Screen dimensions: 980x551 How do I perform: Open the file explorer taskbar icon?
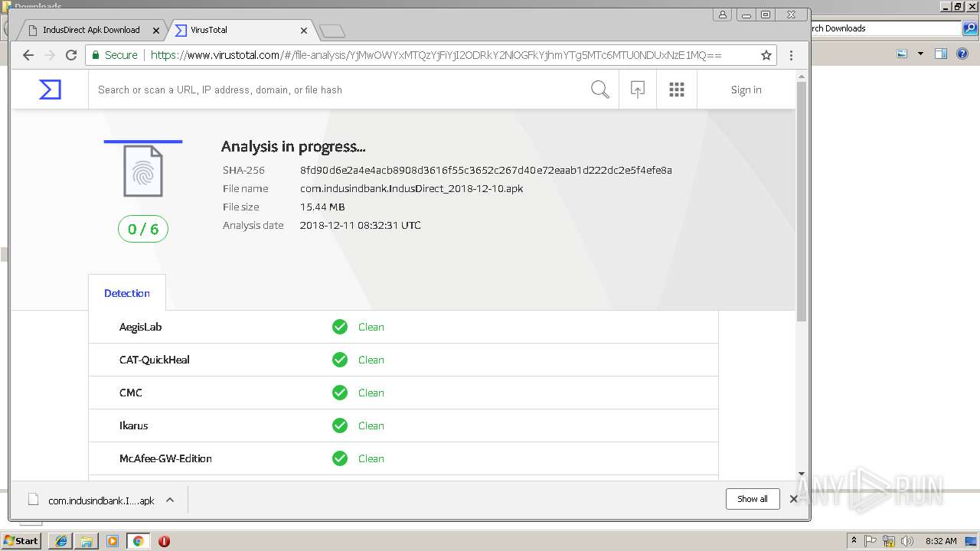pos(87,541)
